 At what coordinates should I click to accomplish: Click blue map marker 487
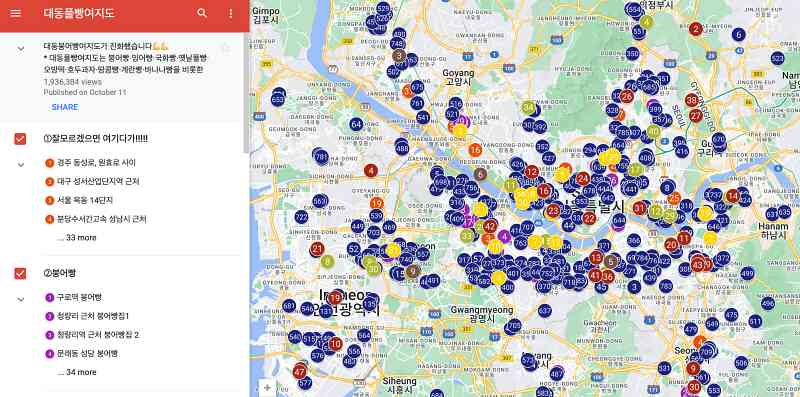pyautogui.click(x=557, y=374)
